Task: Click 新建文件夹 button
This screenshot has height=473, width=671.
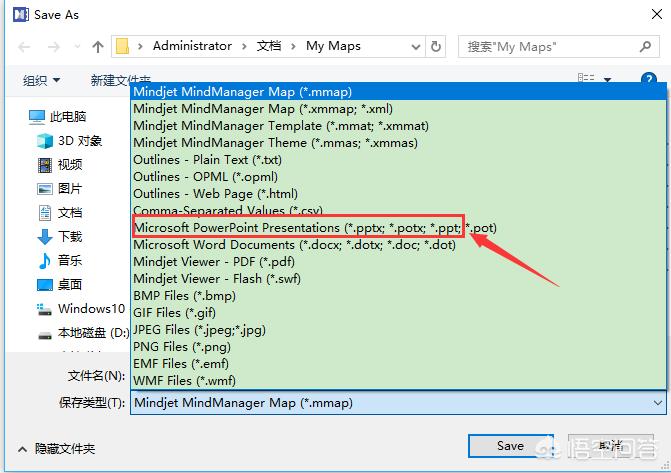Action: coord(120,79)
